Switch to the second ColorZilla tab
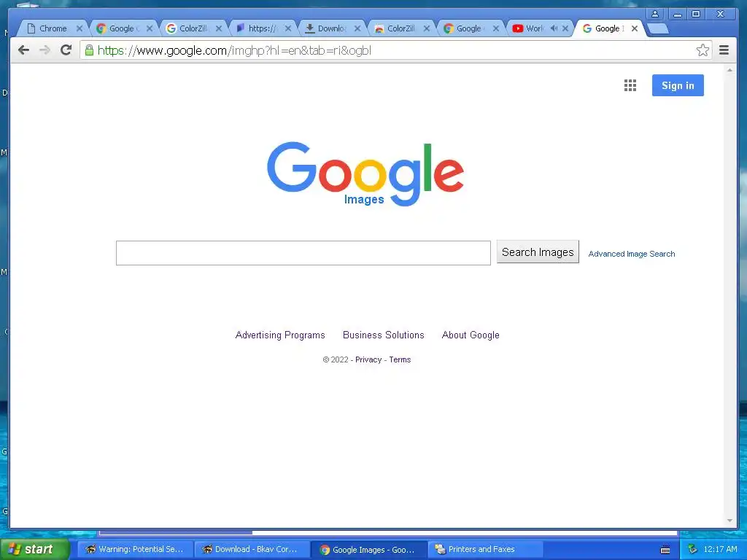Viewport: 747px width, 560px height. [400, 28]
